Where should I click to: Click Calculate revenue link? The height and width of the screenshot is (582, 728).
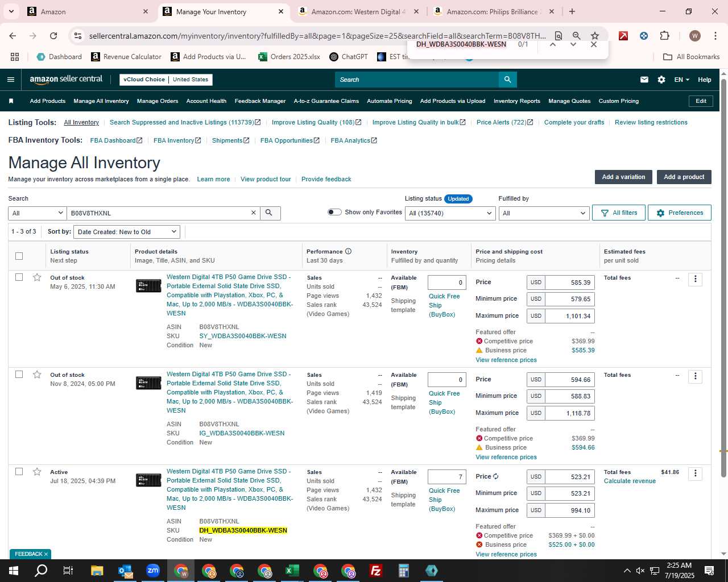point(630,481)
